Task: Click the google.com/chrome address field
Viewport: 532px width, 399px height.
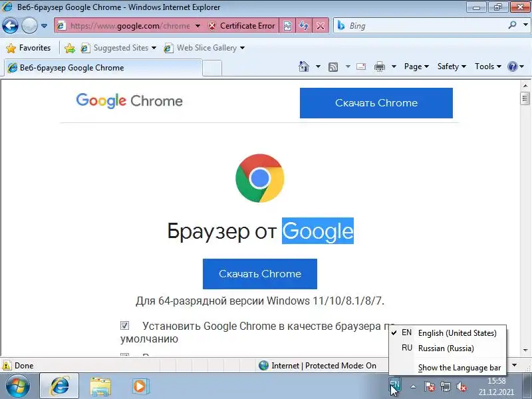Action: (130, 26)
